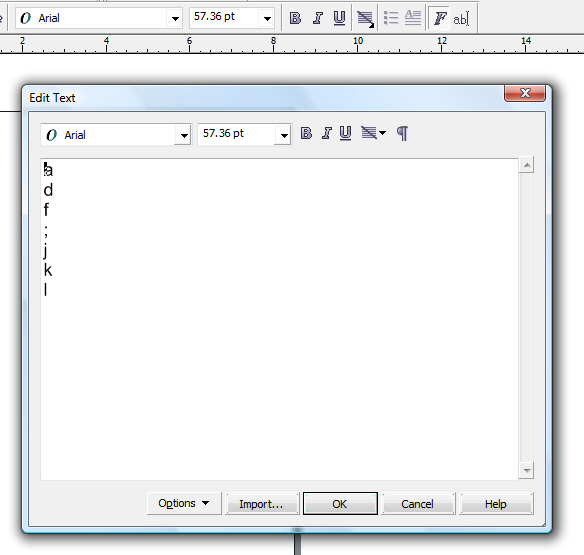Screen dimensions: 584x555
Task: Click the Edit Text 'ab|' icon in the property bar
Action: point(462,18)
